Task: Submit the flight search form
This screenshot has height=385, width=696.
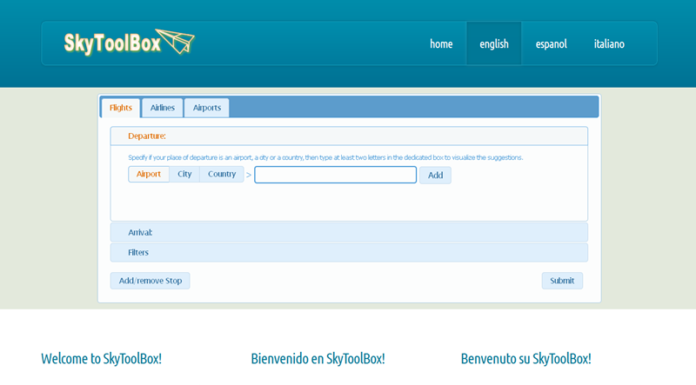Action: coord(562,281)
